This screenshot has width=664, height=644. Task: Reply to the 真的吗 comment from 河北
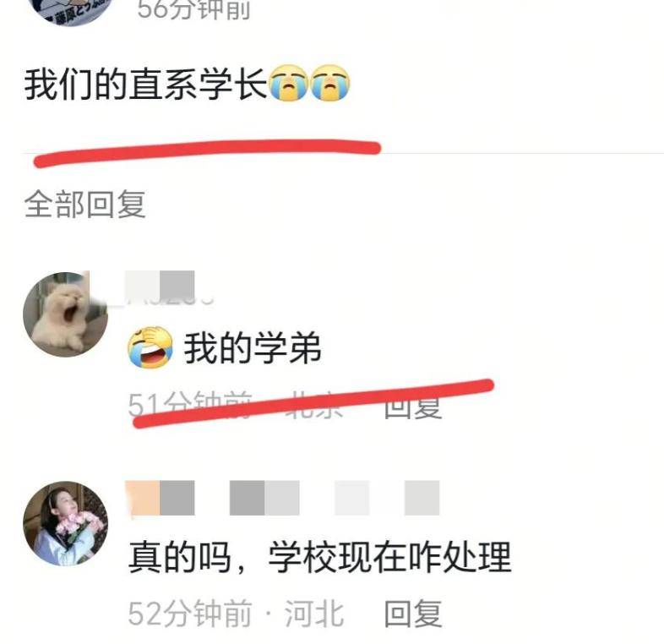(x=413, y=613)
